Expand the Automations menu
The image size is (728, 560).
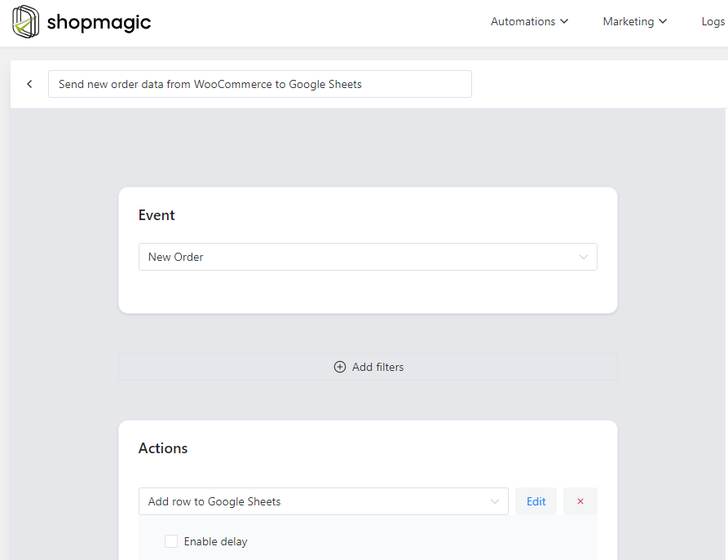click(x=529, y=21)
